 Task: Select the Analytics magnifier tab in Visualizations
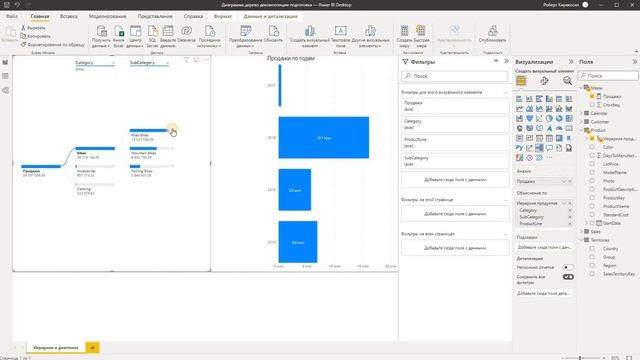pos(567,81)
